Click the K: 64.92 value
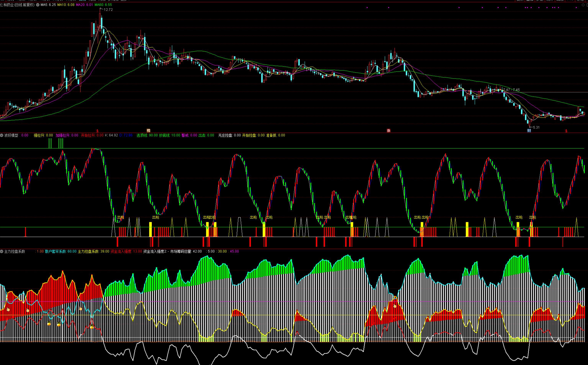The image size is (588, 365). point(111,135)
